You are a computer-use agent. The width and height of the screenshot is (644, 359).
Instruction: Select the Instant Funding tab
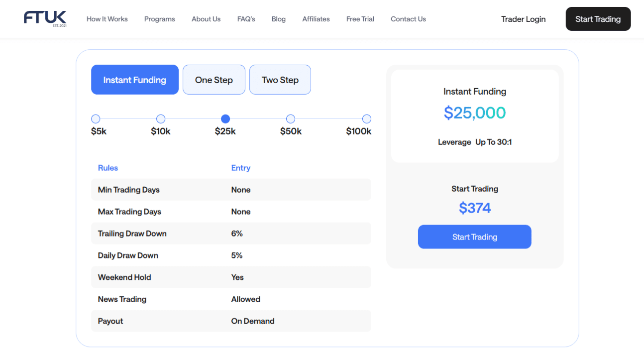(134, 80)
